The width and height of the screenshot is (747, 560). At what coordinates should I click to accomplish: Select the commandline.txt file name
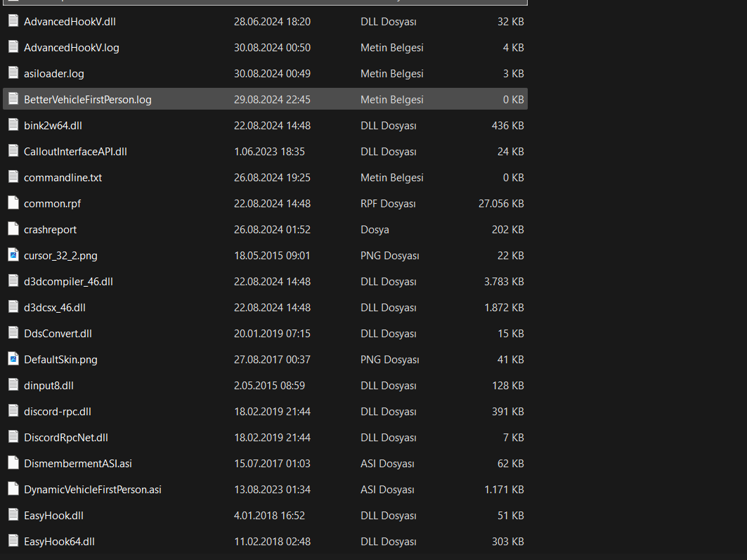point(63,178)
